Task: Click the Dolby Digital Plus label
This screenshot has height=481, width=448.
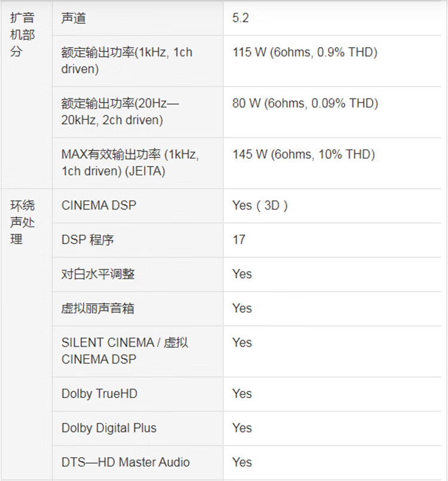Action: click(x=109, y=428)
